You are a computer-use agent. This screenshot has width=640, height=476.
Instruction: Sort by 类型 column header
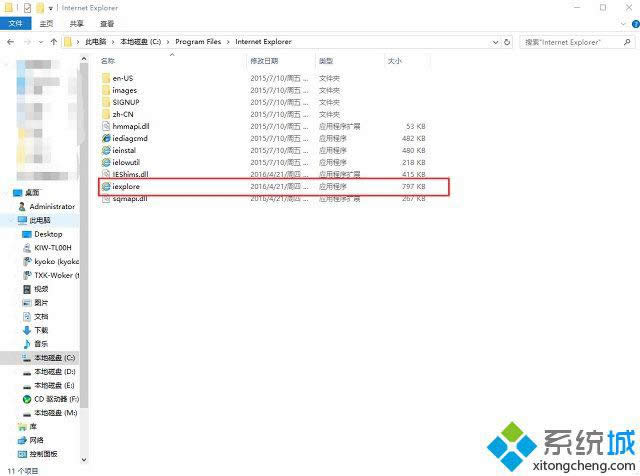click(326, 61)
